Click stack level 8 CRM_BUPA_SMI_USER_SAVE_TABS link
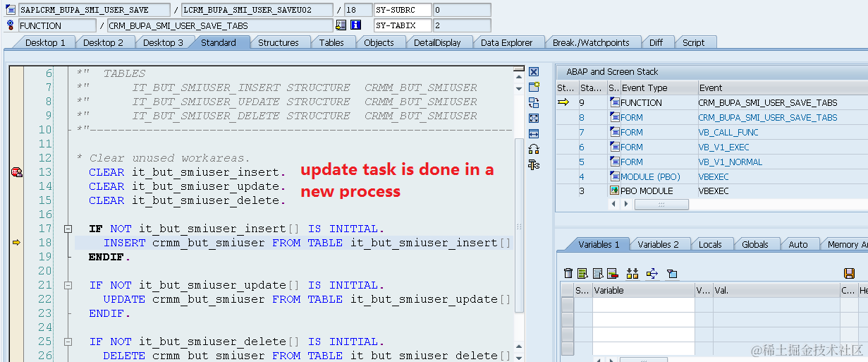868x362 pixels. coord(768,118)
